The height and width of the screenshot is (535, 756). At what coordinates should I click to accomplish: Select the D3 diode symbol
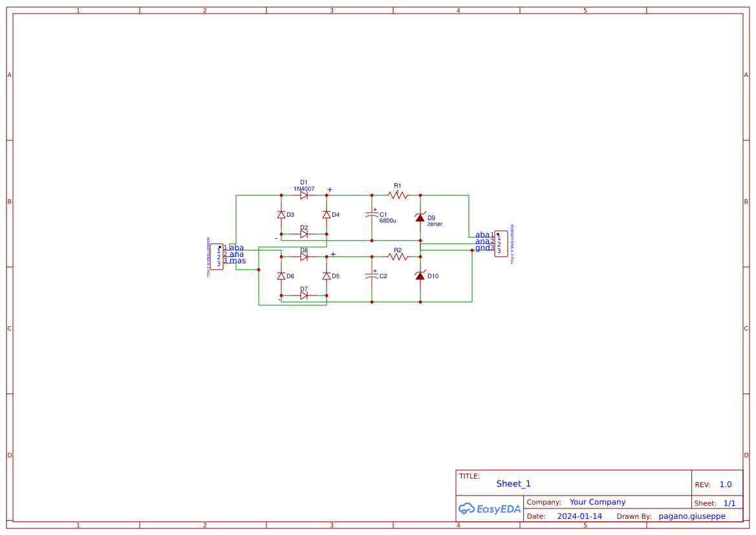coord(281,215)
